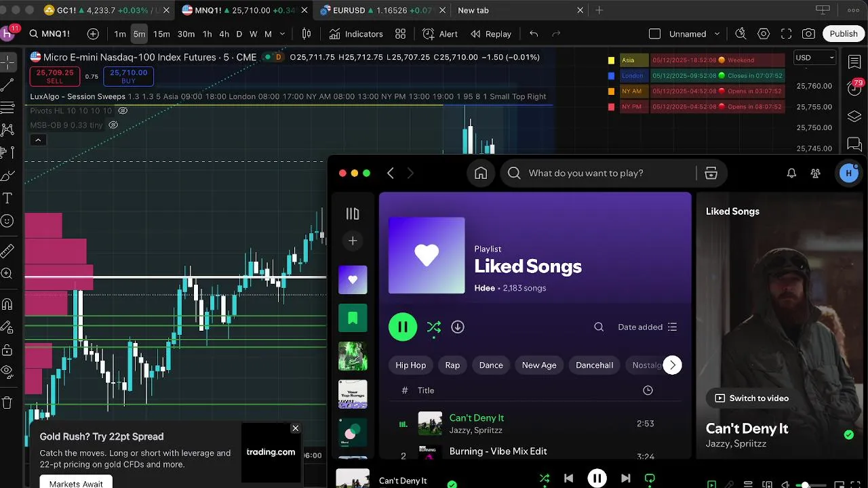
Task: Open the emoji stickers tool
Action: (x=7, y=221)
